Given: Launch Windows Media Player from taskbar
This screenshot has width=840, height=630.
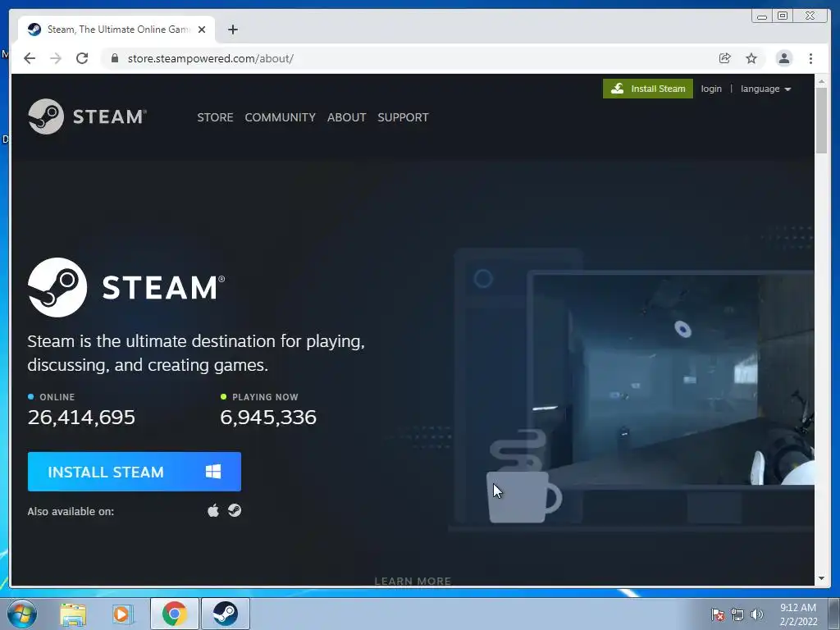Looking at the screenshot, I should click(x=121, y=614).
